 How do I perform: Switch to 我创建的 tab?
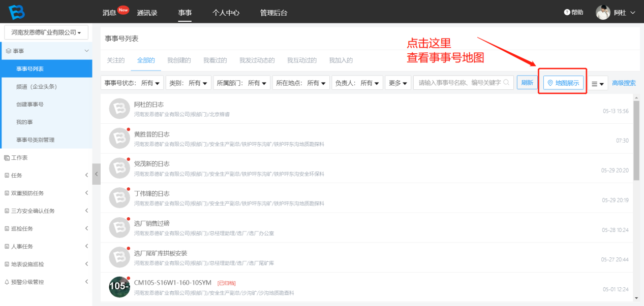[179, 60]
